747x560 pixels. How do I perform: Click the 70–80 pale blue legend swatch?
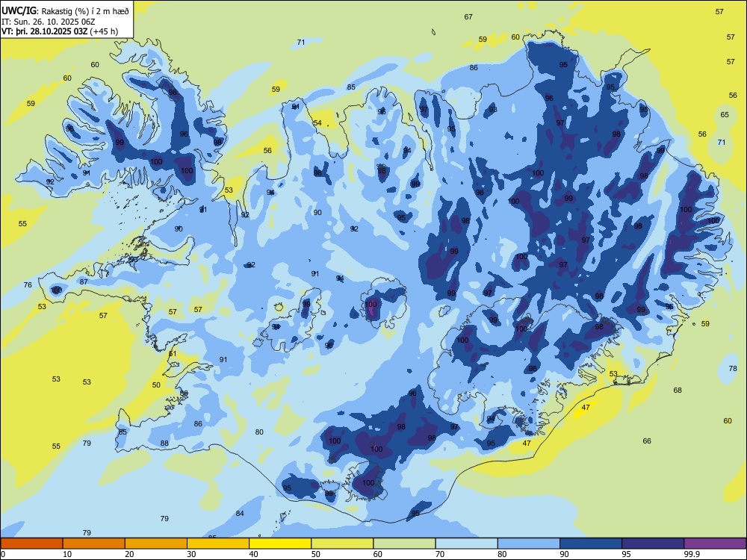[466, 544]
